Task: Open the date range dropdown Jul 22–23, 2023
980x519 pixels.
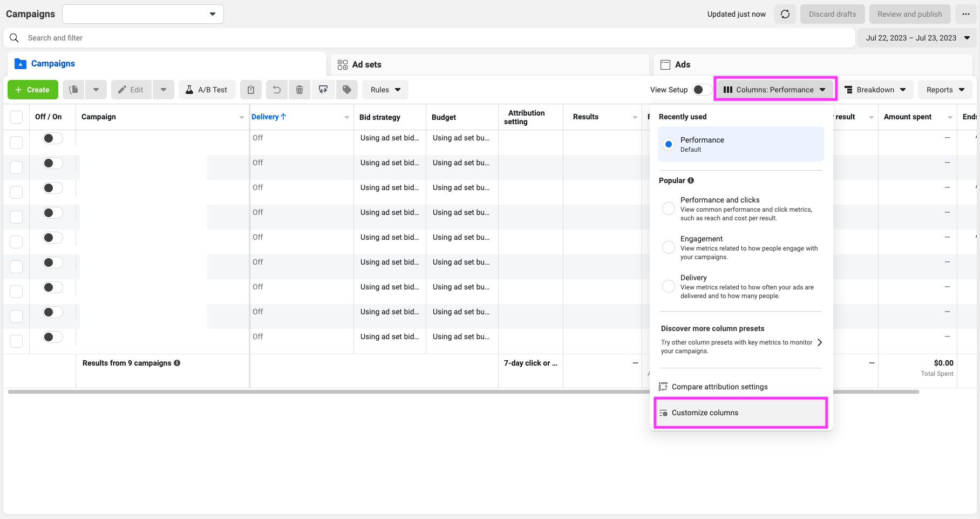Action: [917, 38]
